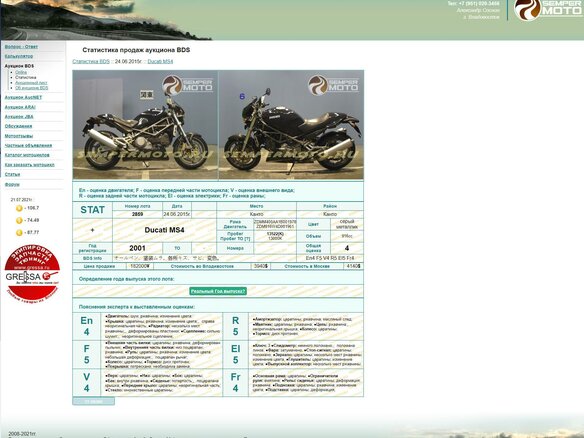The image size is (584, 438).
Task: Select 'Стоимость в Москве' label cell
Action: tap(307, 266)
